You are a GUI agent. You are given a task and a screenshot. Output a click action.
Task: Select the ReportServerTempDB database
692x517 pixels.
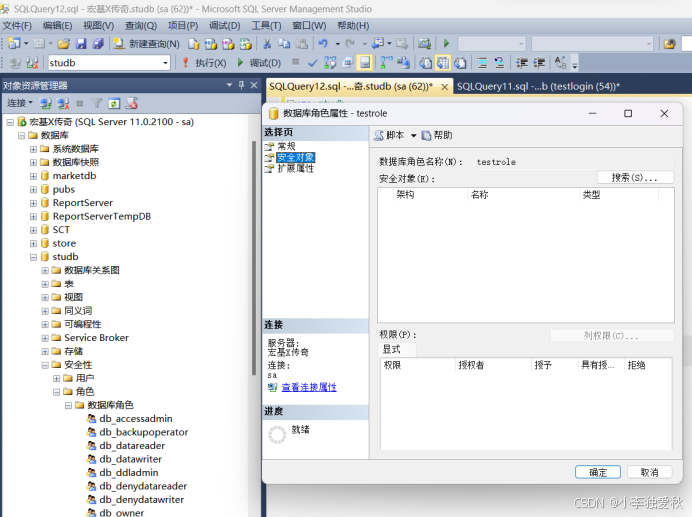(x=102, y=216)
